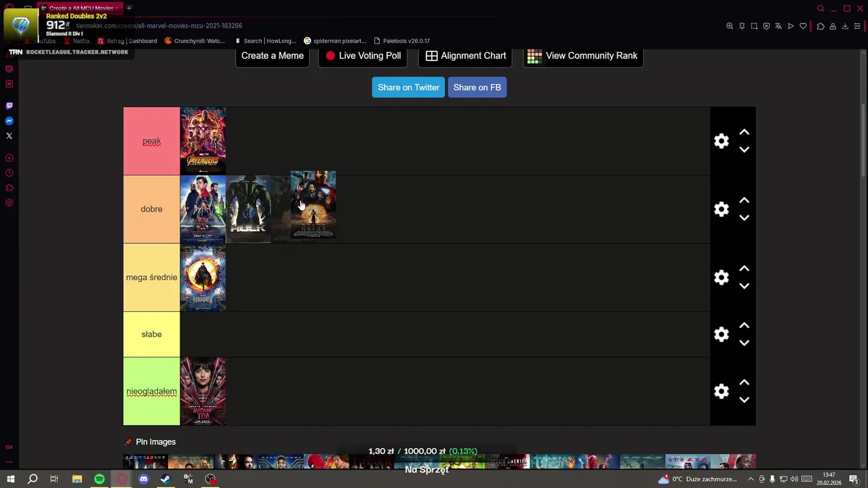Screen dimensions: 868x488
Task: Open settings gear for the peak tier
Action: pos(722,141)
